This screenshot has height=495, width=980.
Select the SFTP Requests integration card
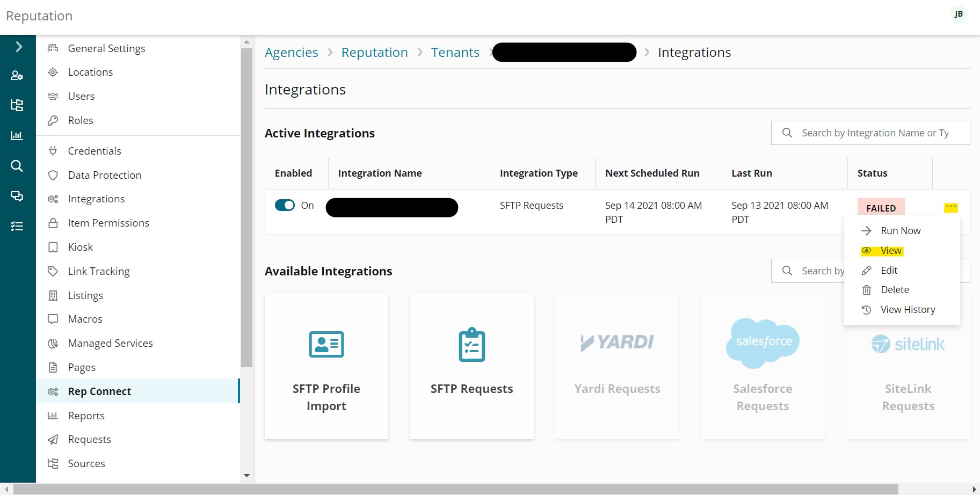point(472,367)
